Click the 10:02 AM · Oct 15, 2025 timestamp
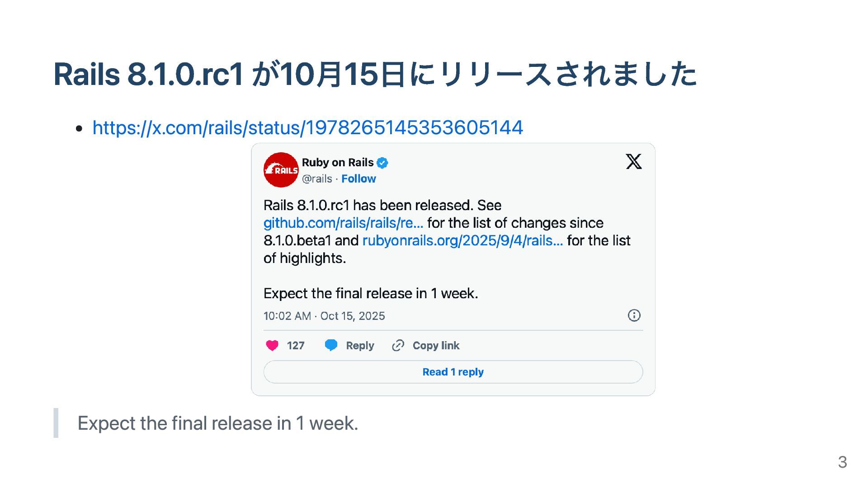The height and width of the screenshot is (488, 868). 324,316
